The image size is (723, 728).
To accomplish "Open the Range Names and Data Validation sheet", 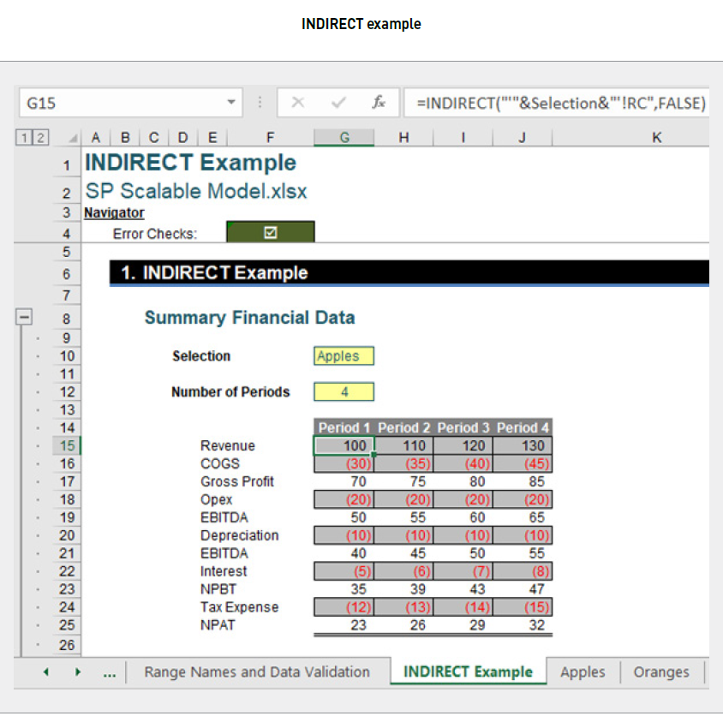I will coord(256,672).
